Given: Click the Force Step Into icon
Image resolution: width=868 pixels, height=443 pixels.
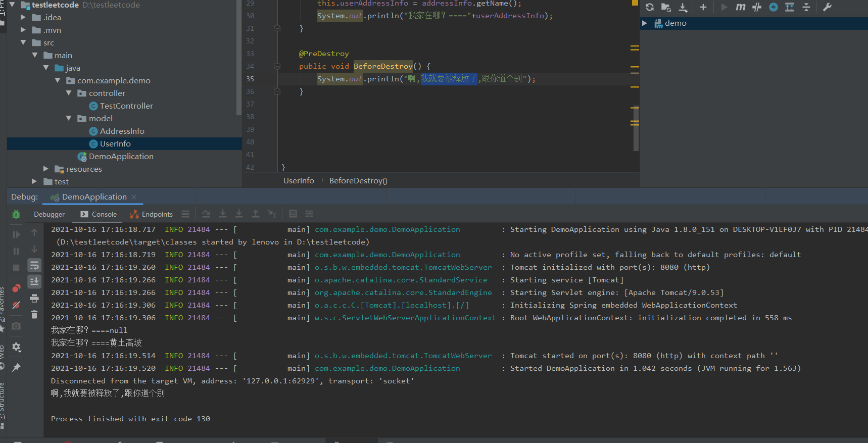Looking at the screenshot, I should click(239, 214).
